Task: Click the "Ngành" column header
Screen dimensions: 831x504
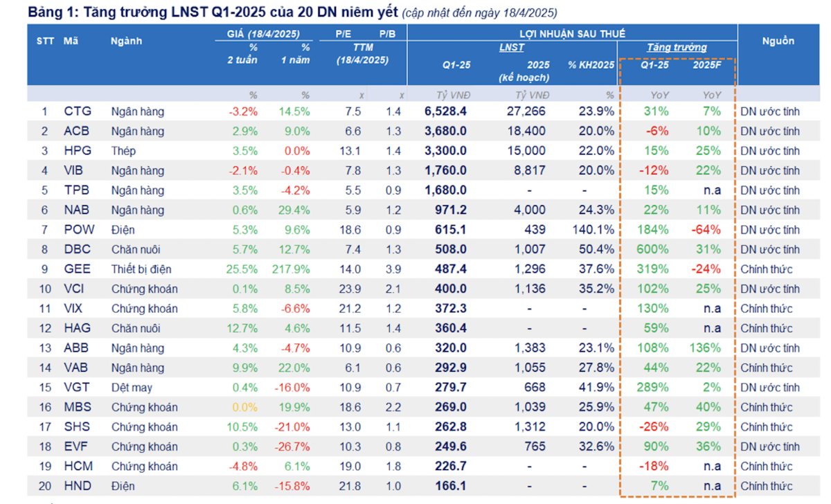Action: click(x=126, y=41)
